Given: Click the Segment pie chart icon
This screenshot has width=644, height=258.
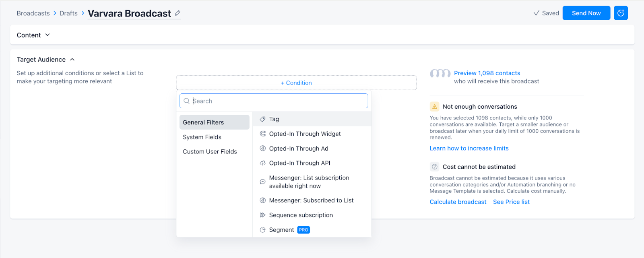Looking at the screenshot, I should coord(262,230).
